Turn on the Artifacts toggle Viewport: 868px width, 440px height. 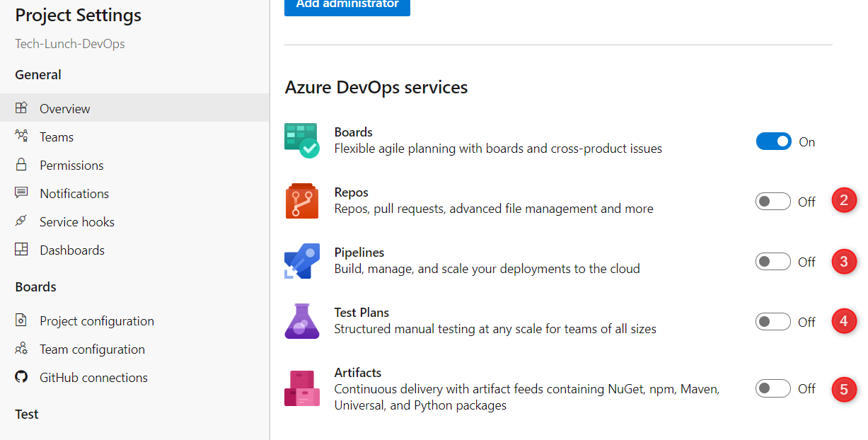(772, 388)
